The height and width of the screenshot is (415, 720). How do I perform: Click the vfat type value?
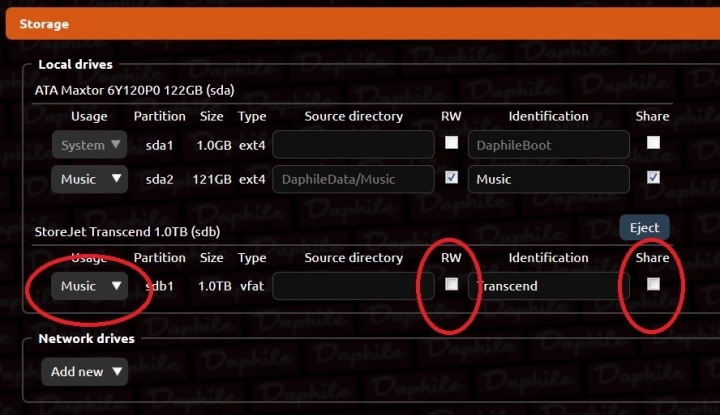pyautogui.click(x=252, y=286)
